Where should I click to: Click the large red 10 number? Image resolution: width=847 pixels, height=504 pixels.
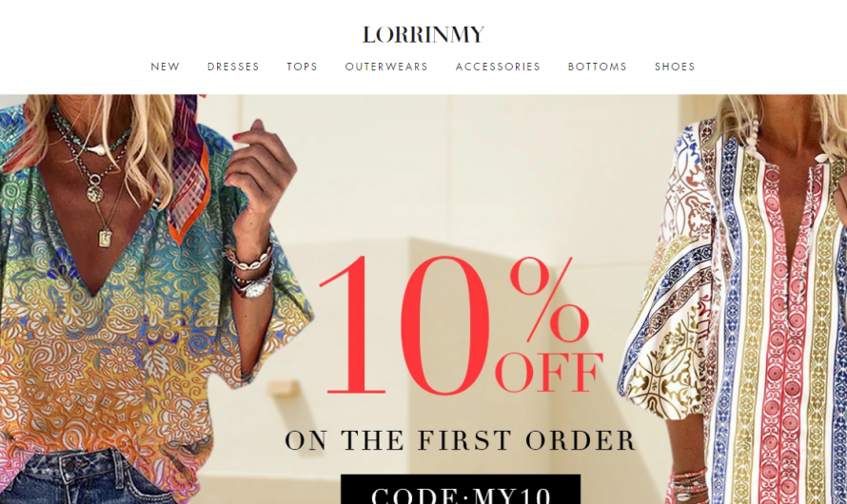click(x=405, y=325)
